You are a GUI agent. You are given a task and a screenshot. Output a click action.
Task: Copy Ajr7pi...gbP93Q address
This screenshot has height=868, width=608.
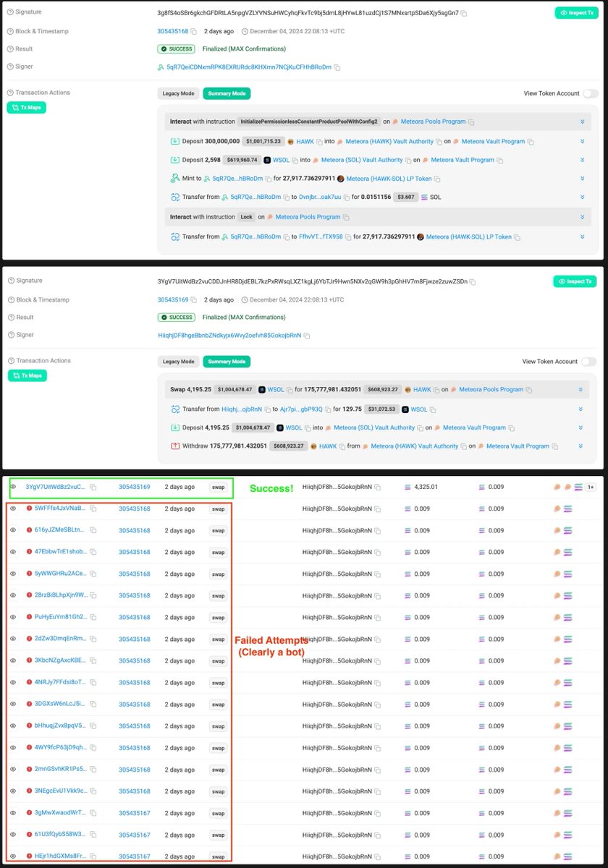click(328, 409)
